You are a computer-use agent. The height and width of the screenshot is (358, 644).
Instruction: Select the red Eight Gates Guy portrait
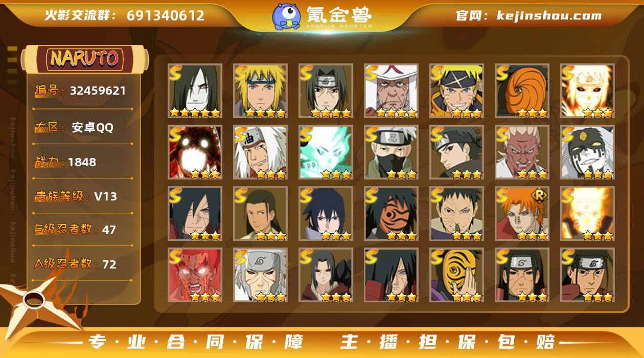[195, 275]
